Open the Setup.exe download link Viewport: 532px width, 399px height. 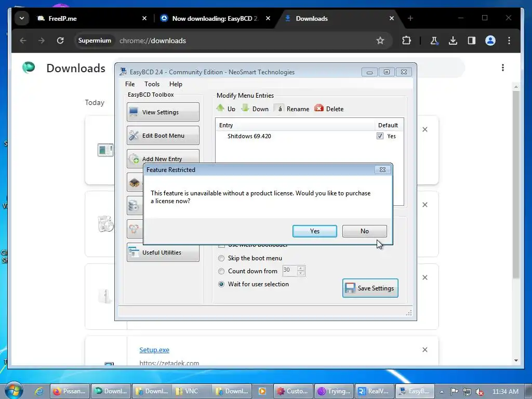point(154,350)
